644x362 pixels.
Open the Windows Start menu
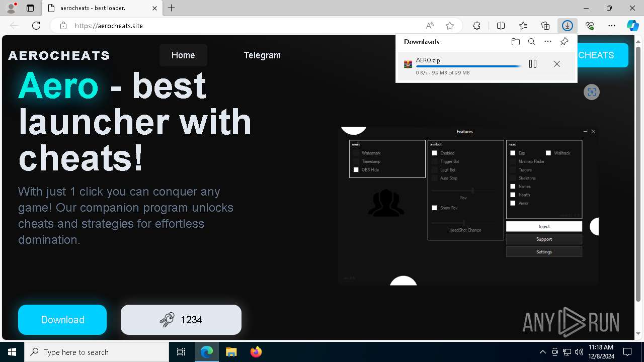[x=12, y=352]
